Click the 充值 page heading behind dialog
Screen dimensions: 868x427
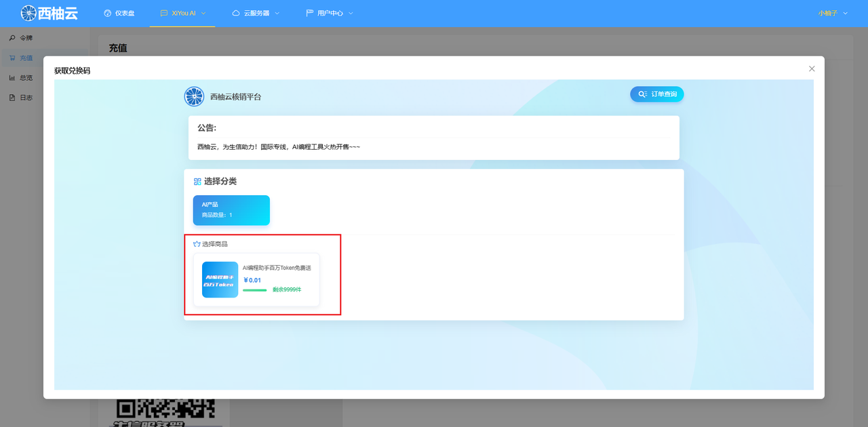pos(118,48)
